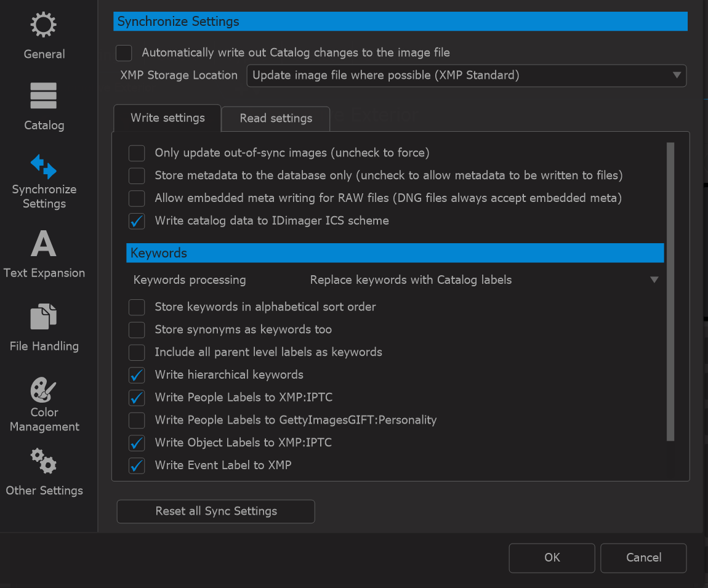Image resolution: width=708 pixels, height=588 pixels.
Task: Enable automatic writing of Catalog changes
Action: click(124, 53)
